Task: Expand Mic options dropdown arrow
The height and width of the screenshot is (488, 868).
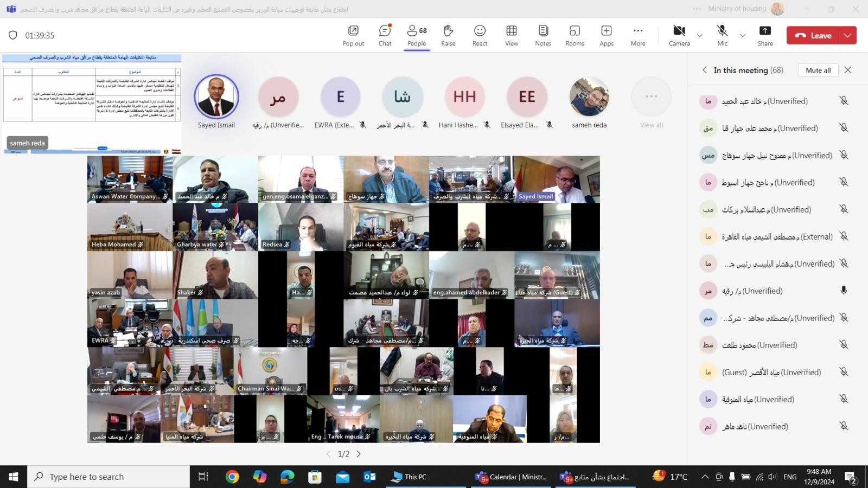Action: tap(743, 35)
